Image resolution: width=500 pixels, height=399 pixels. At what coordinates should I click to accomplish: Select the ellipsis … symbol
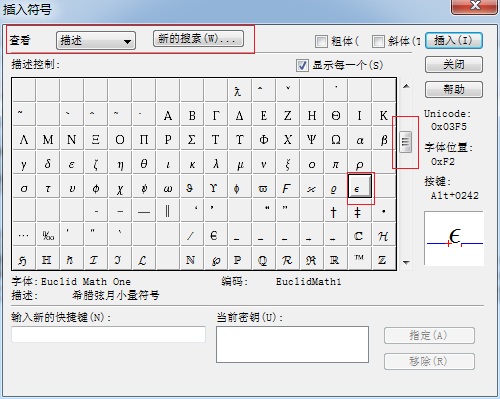coord(24,236)
